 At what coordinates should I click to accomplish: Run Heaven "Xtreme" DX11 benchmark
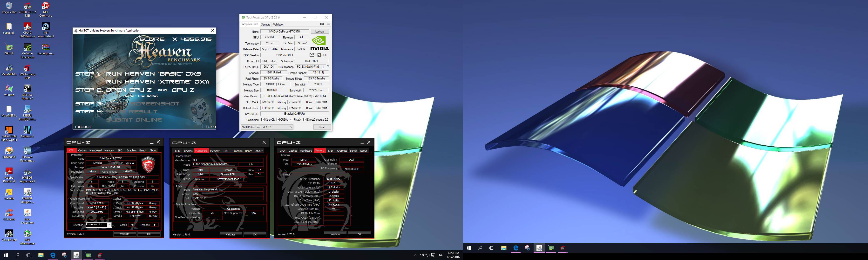(158, 82)
